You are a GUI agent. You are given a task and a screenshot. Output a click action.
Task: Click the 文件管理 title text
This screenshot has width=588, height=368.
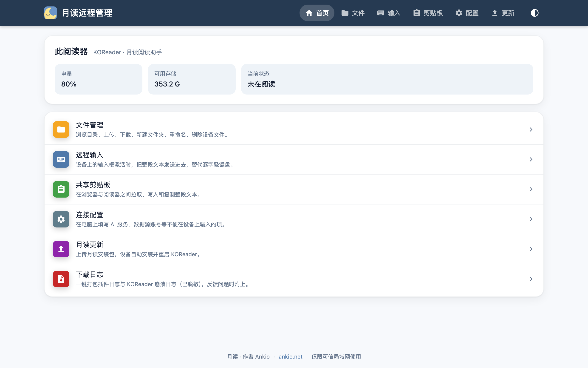click(89, 125)
